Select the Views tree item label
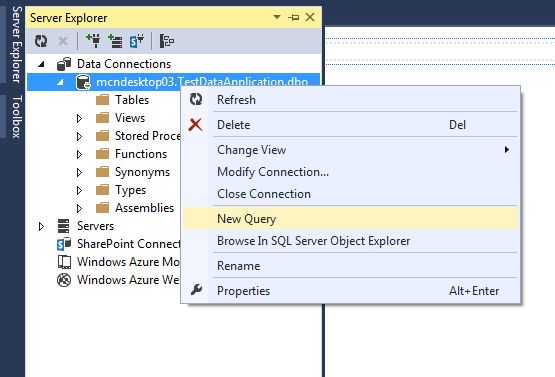The height and width of the screenshot is (377, 555). pos(130,118)
